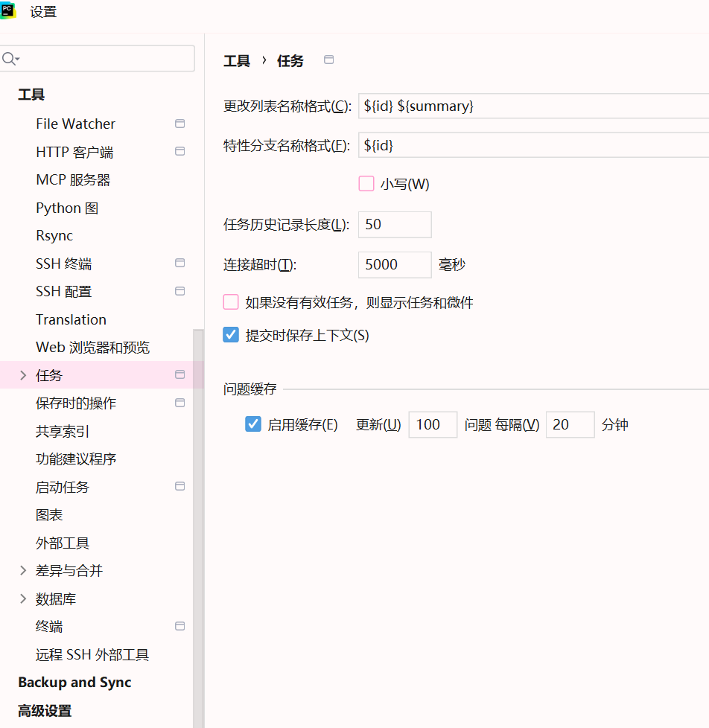Click the small icon after the 任务 breadcrumb header

pyautogui.click(x=328, y=60)
